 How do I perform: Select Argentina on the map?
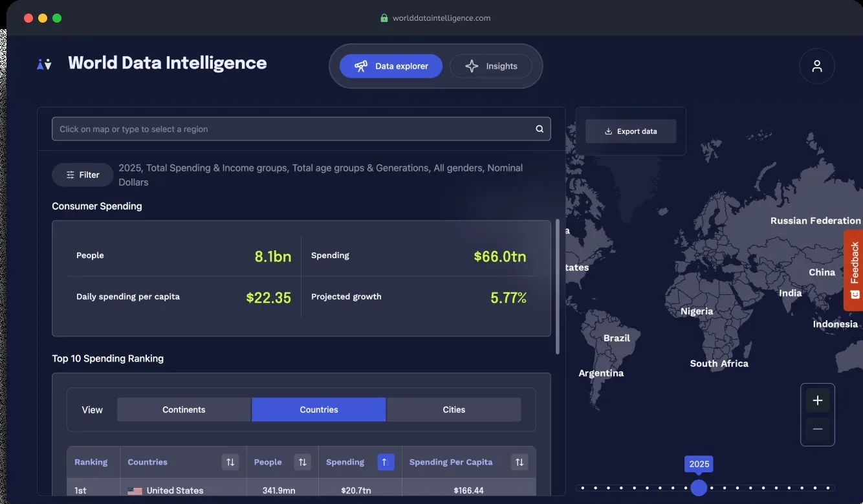[601, 373]
